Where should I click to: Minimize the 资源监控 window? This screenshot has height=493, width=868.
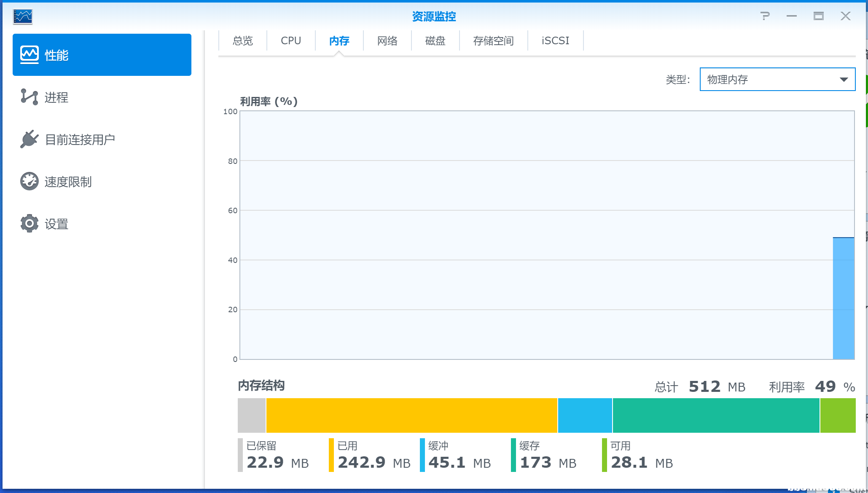pyautogui.click(x=792, y=16)
